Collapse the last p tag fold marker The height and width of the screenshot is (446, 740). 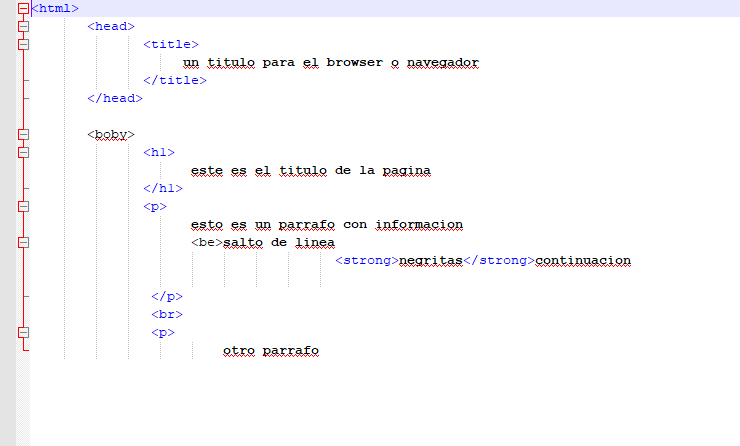pyautogui.click(x=24, y=332)
